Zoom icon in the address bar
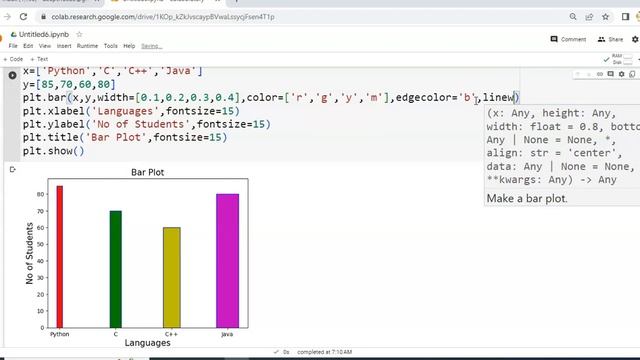Viewport: 640px width, 360px height. pos(573,17)
